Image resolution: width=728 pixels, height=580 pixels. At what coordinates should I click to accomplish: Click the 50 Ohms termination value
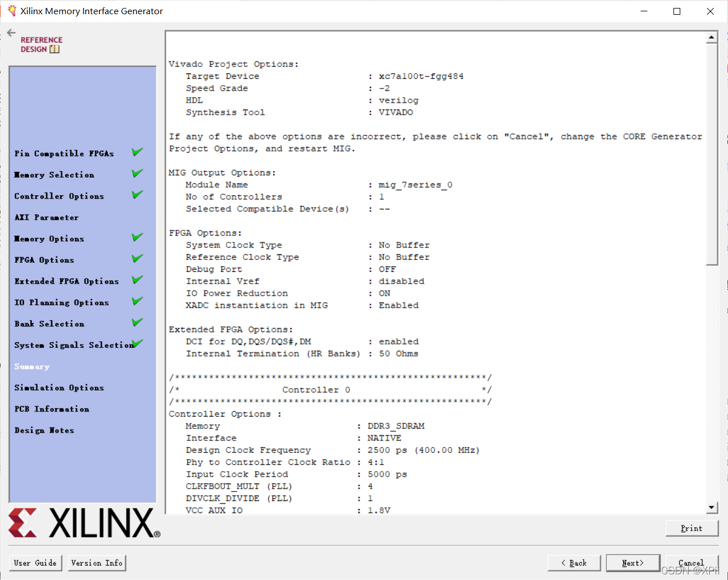point(399,354)
